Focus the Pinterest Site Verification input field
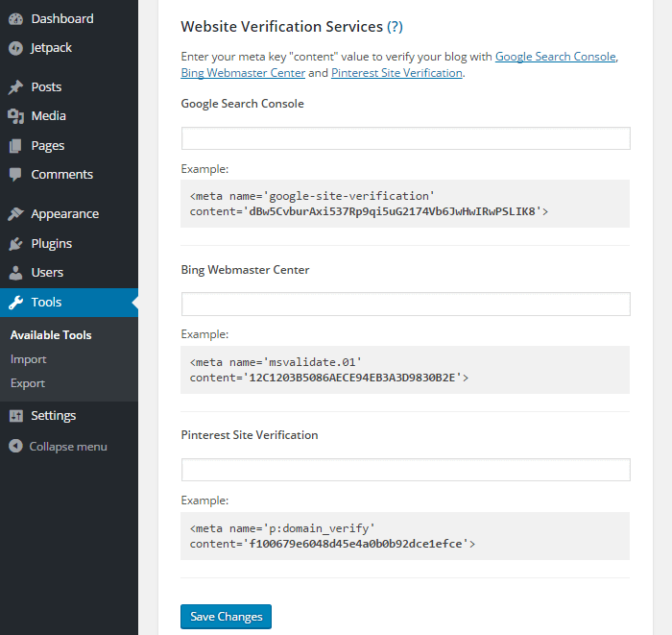672x635 pixels. (x=406, y=470)
